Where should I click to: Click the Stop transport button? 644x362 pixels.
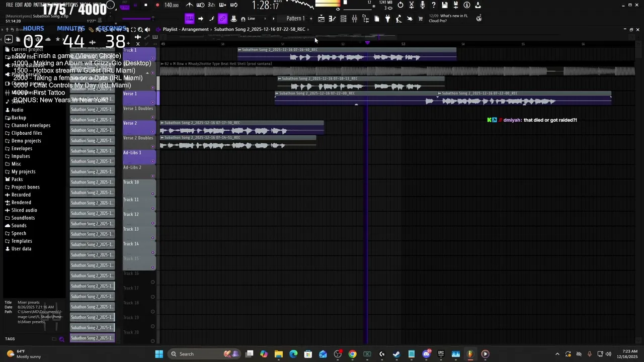click(x=145, y=5)
